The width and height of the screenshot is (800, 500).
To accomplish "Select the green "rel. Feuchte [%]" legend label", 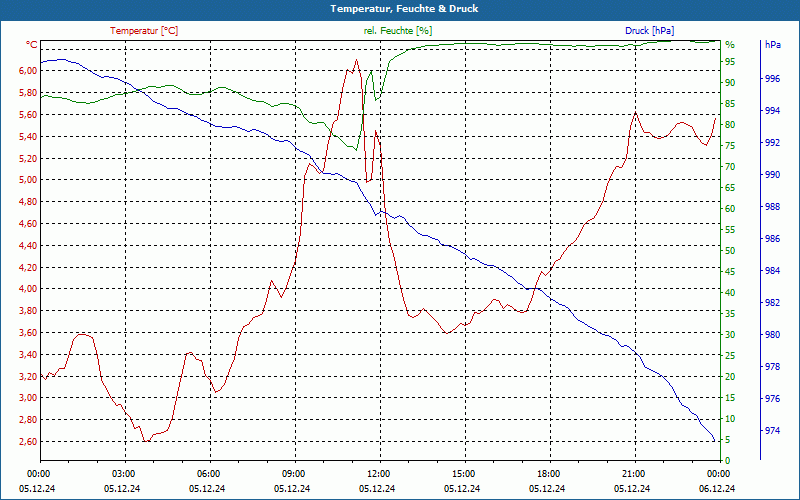I will pos(397,31).
